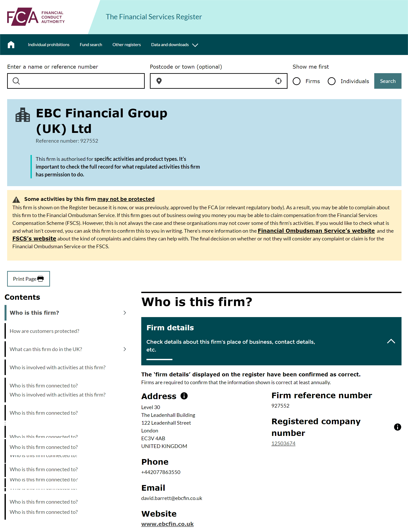The height and width of the screenshot is (532, 408).
Task: Go to 'What can this firm do in the UK?'
Action: 46,349
